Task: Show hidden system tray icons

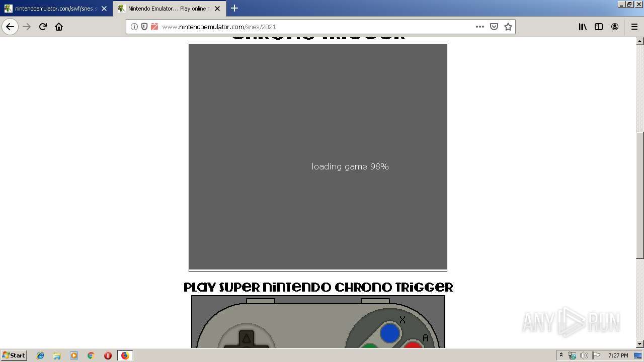Action: tap(561, 355)
